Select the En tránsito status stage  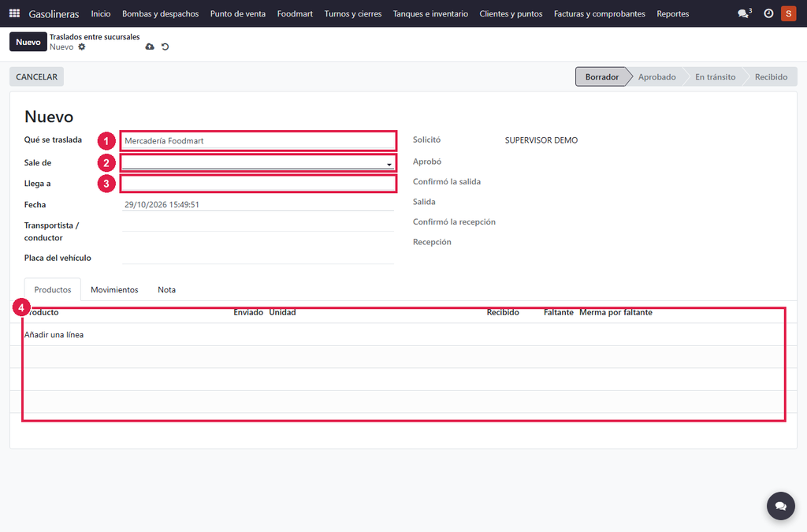[x=716, y=76]
